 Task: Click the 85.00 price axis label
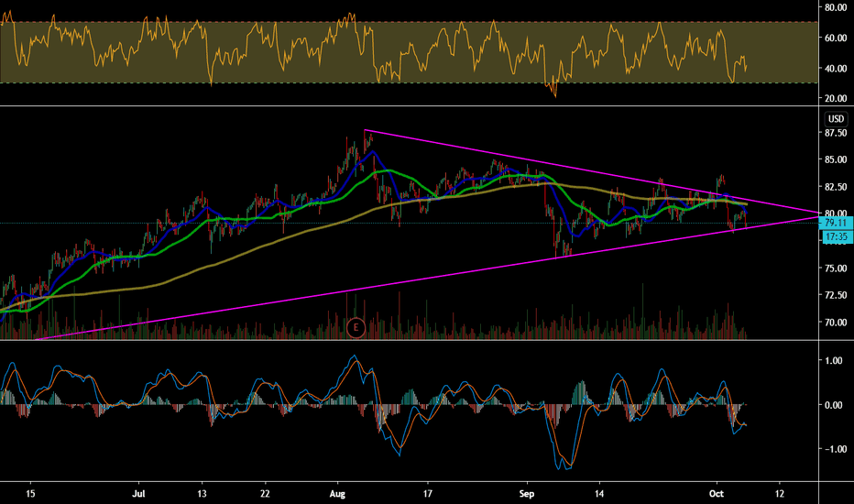coord(836,159)
